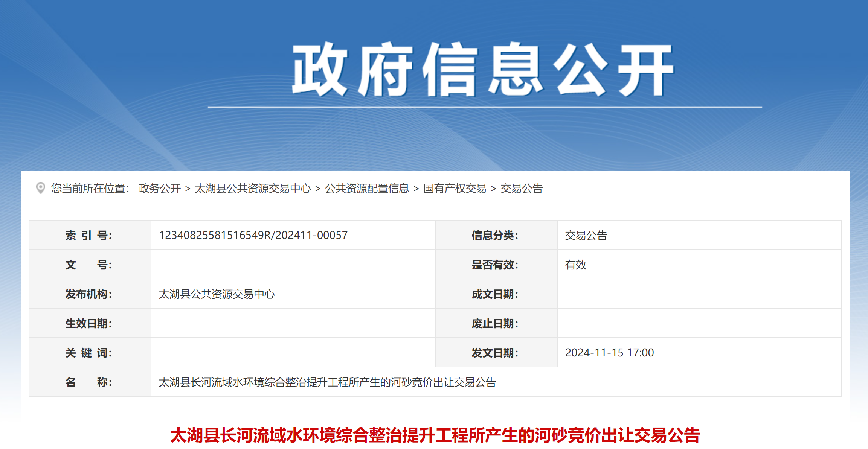868x449 pixels.
Task: Click the 发布机构 label cell
Action: tap(89, 294)
